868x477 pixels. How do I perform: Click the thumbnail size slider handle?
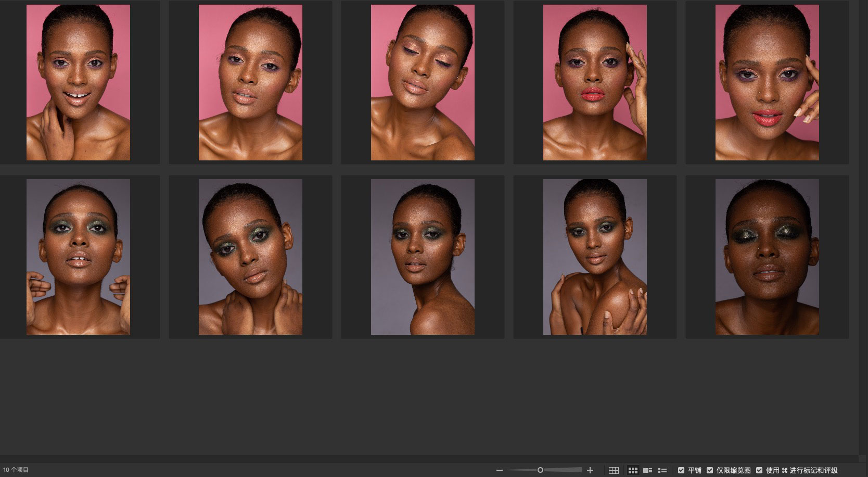(540, 470)
